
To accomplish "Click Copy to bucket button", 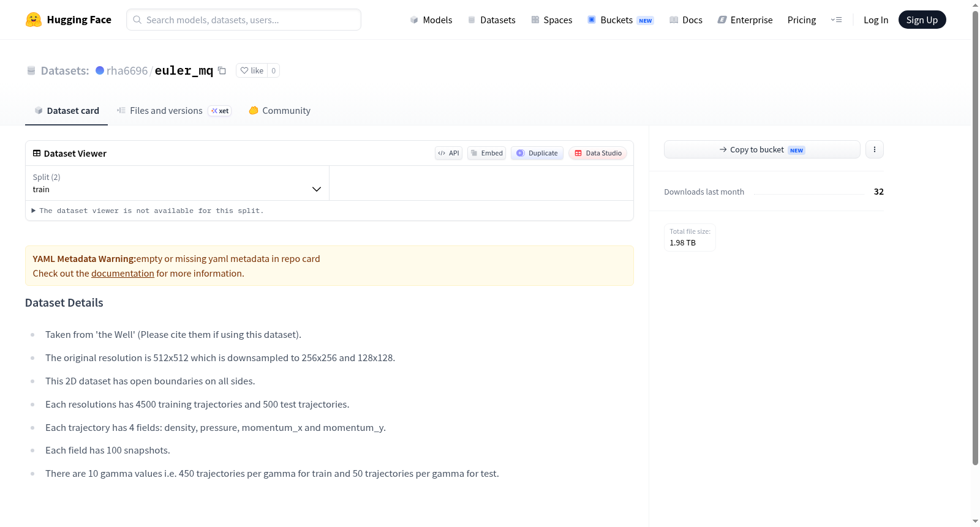I will coord(762,149).
